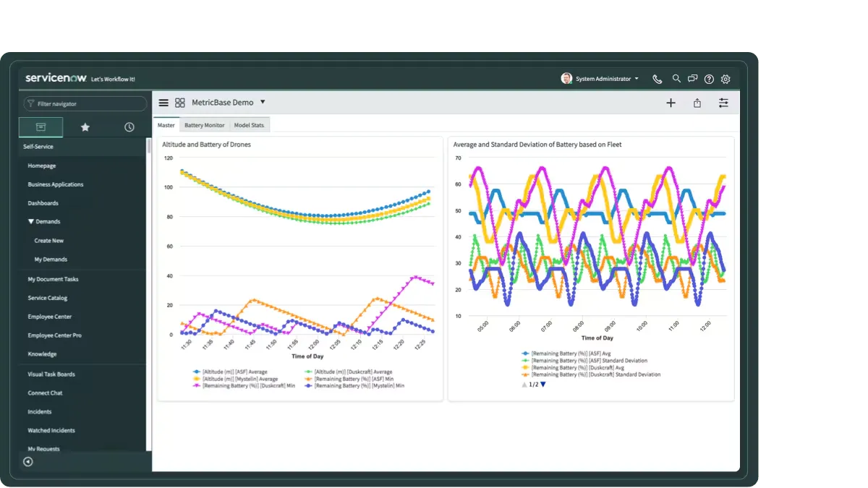Click the Filter navigator input field
Image resolution: width=868 pixels, height=488 pixels.
coord(88,104)
